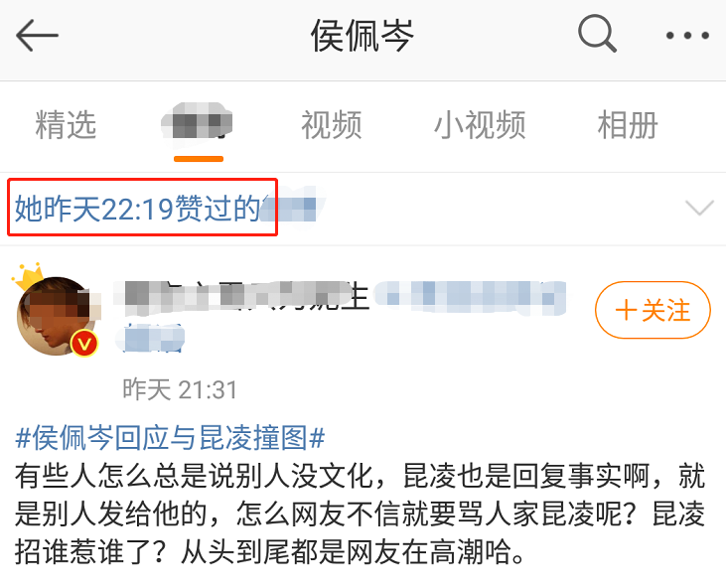Screen dimensions: 726x588
Task: Click the gold crown icon on the avatar
Action: click(x=29, y=275)
